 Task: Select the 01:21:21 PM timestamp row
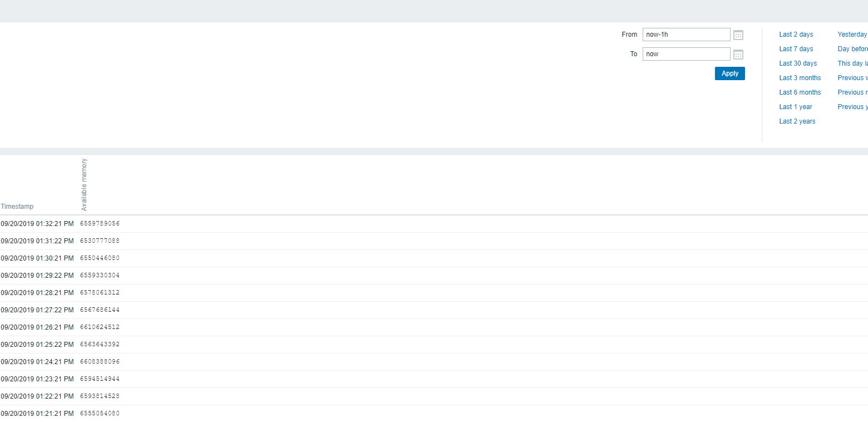(37, 414)
